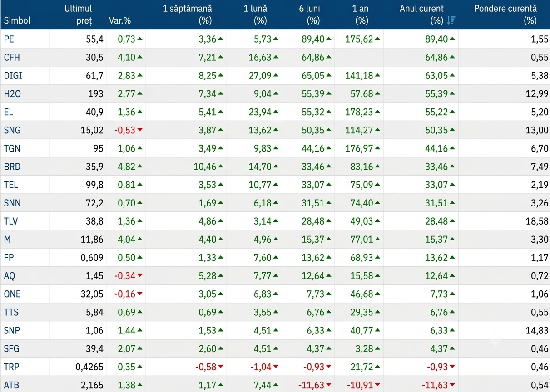Open the TTS symbol link

(11, 312)
